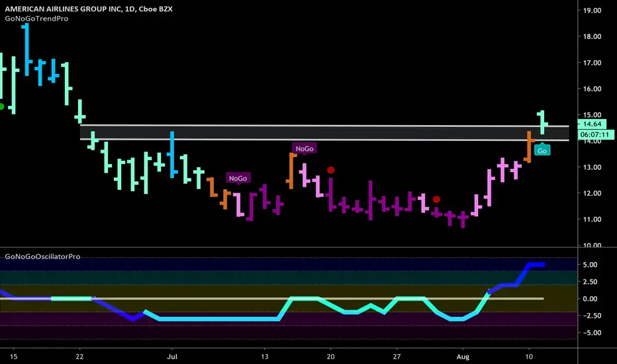Click the 27 date axis label
617x364 pixels.
coord(397,357)
